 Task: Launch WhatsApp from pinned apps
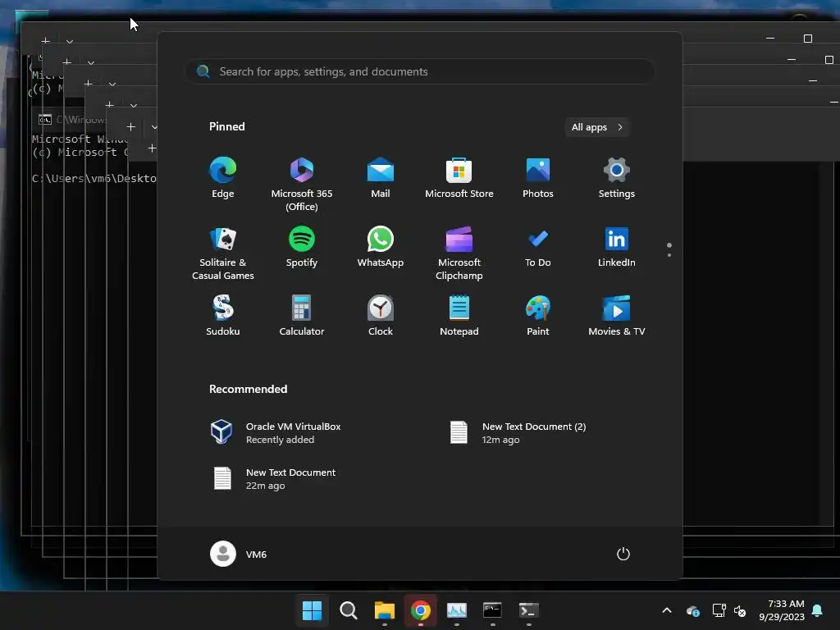click(x=381, y=247)
